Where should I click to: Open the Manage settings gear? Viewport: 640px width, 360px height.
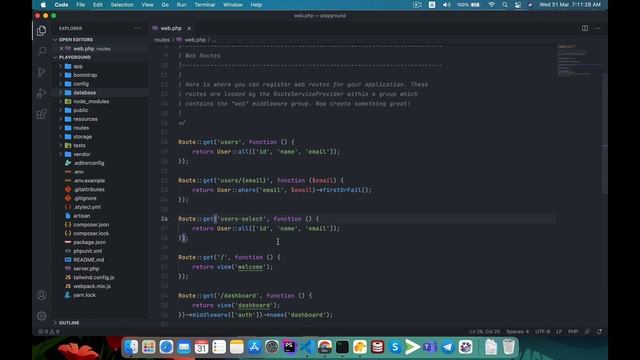pos(42,316)
